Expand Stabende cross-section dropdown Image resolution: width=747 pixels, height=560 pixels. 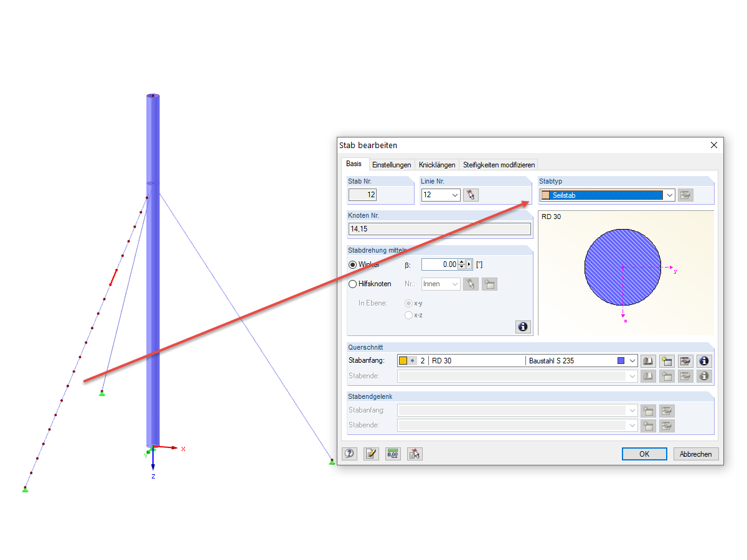pos(632,376)
